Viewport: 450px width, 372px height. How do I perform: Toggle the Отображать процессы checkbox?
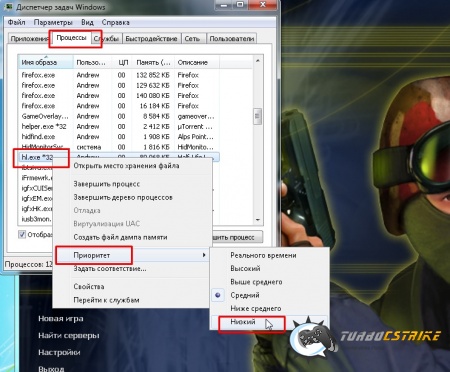click(22, 235)
